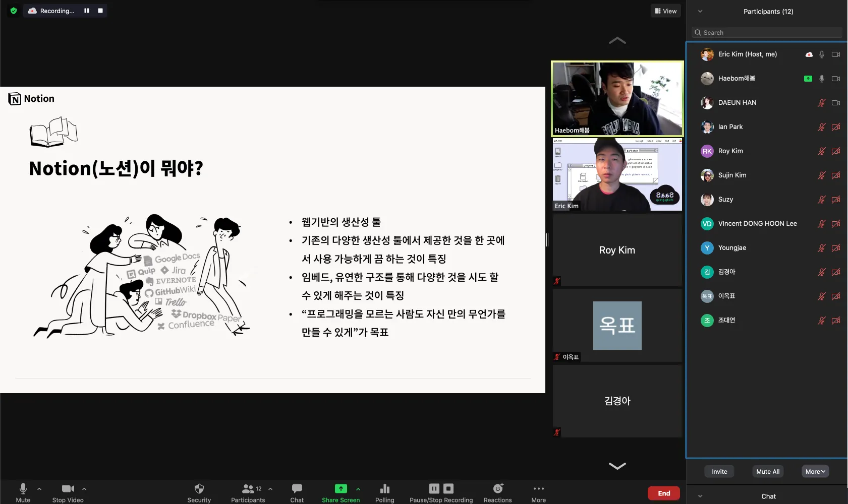Select Haebom해봄 in the participants list
Screen dimensions: 848x504
click(767, 79)
